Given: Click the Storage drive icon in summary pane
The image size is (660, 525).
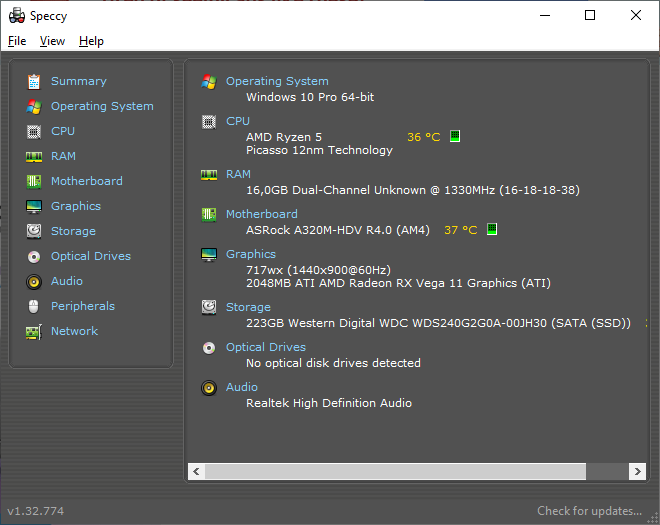Looking at the screenshot, I should (x=209, y=307).
